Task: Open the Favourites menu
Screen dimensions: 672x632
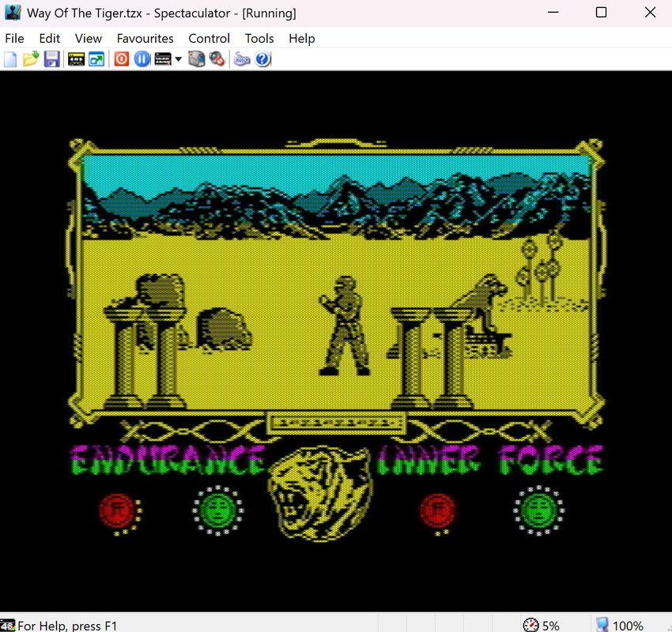Action: coord(145,38)
